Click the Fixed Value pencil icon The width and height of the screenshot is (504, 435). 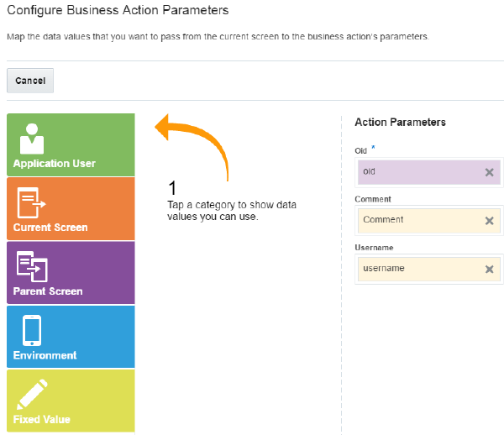(31, 394)
